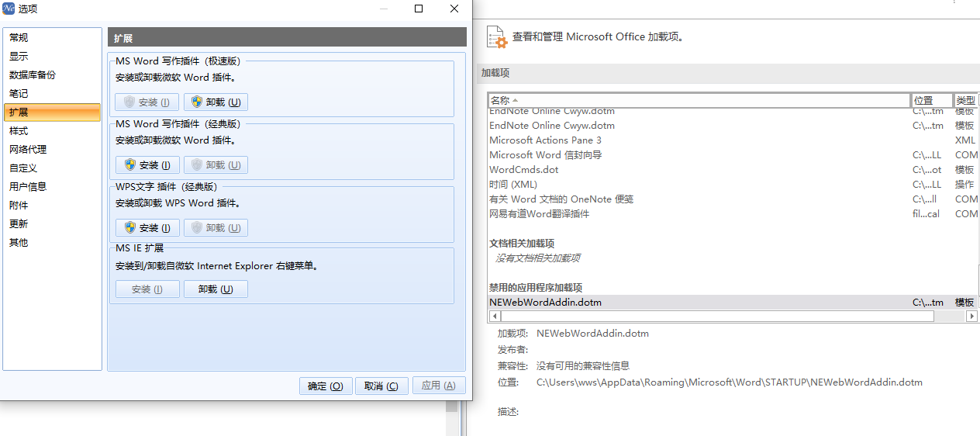This screenshot has height=436, width=980.
Task: Click 安装 for MS Word 写作插件 极速版
Action: click(147, 102)
